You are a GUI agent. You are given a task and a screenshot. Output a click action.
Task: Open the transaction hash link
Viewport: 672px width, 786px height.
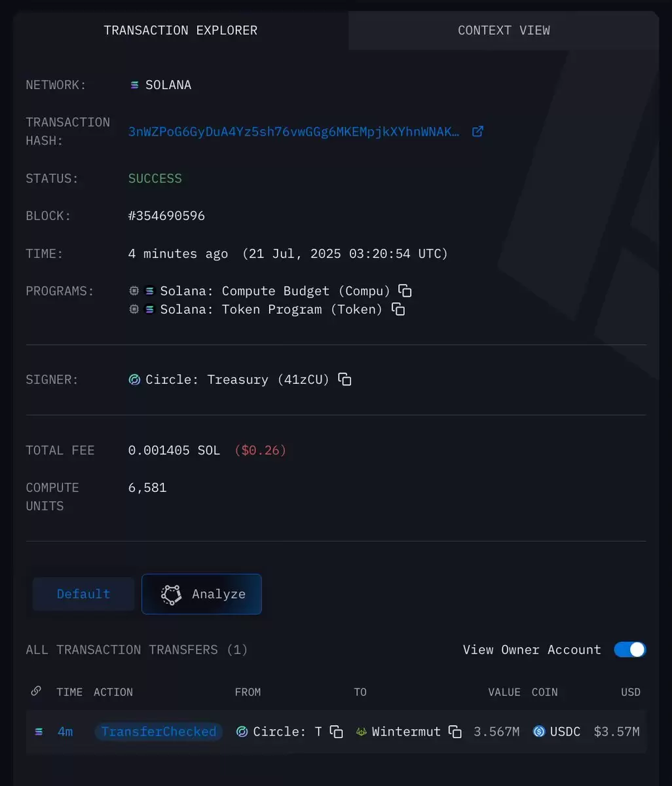[x=293, y=132]
